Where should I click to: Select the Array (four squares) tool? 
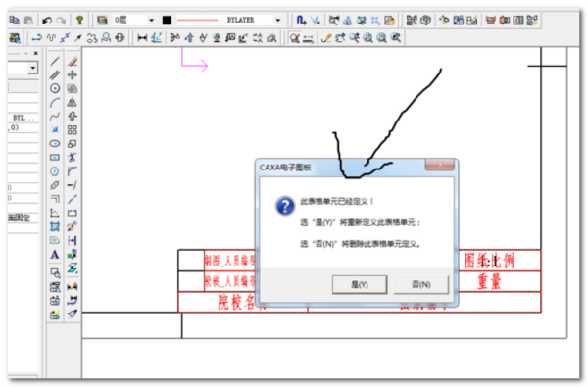click(x=73, y=130)
